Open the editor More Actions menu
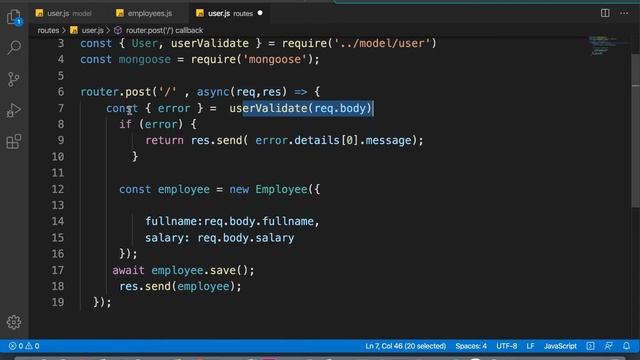Screen dimensions: 640x360 624,13
